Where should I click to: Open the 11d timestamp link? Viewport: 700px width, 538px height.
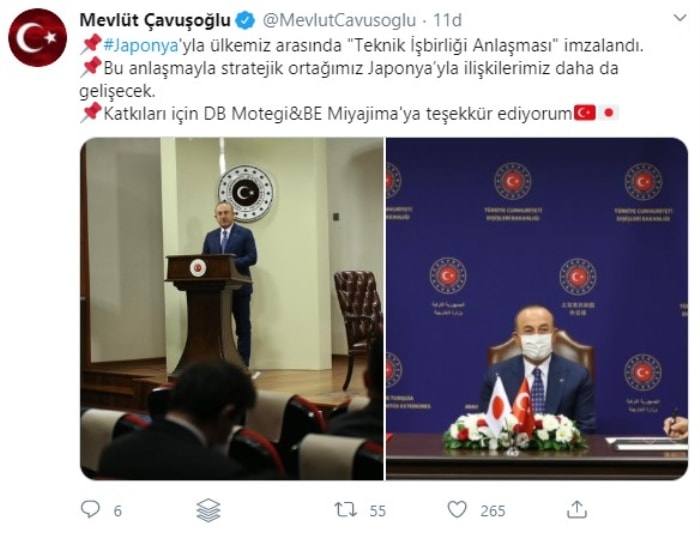click(447, 21)
